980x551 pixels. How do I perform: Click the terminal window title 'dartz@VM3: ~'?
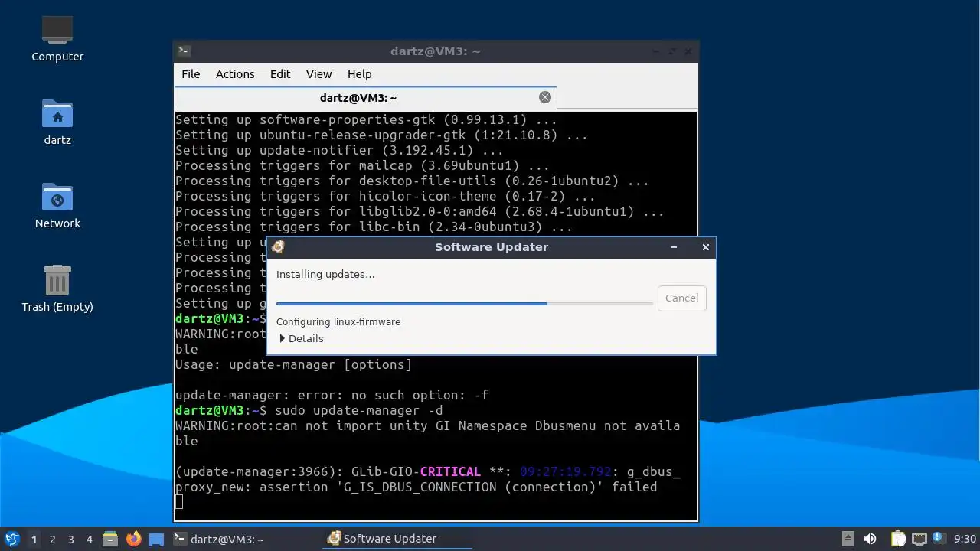point(435,51)
